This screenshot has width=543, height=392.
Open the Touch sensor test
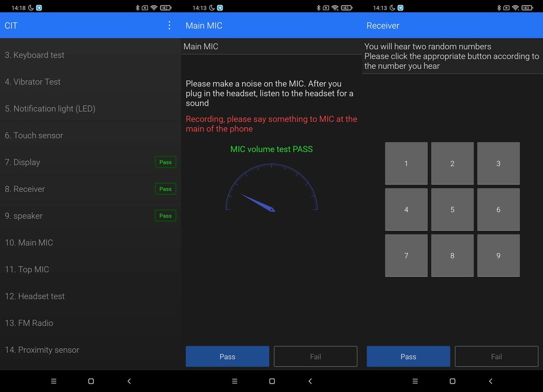(34, 135)
